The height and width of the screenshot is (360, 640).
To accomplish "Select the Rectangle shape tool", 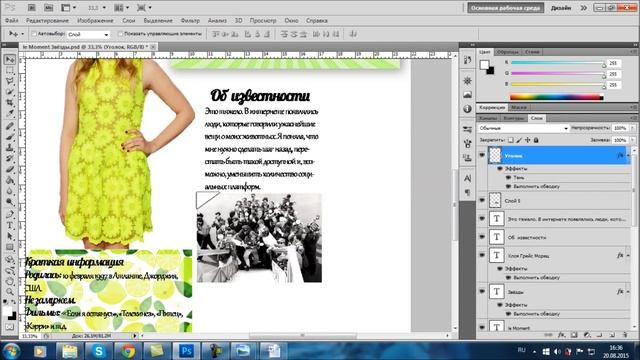I will coord(10,247).
